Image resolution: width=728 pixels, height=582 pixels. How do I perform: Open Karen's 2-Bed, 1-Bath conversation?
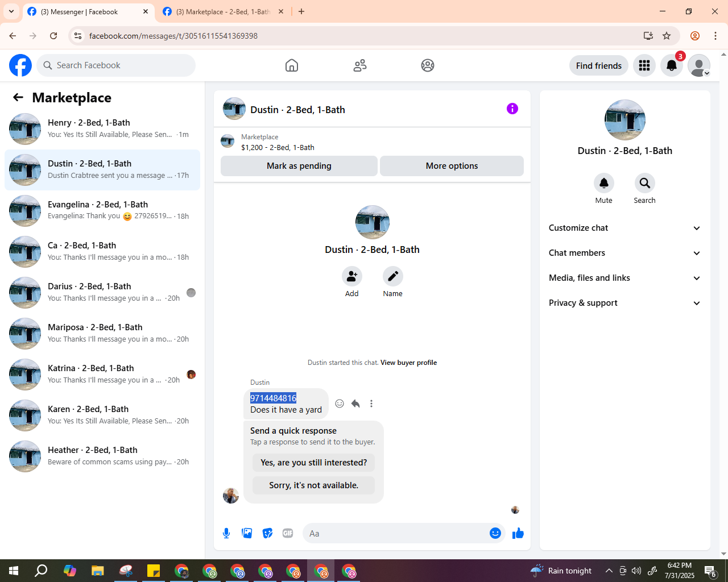pyautogui.click(x=102, y=415)
